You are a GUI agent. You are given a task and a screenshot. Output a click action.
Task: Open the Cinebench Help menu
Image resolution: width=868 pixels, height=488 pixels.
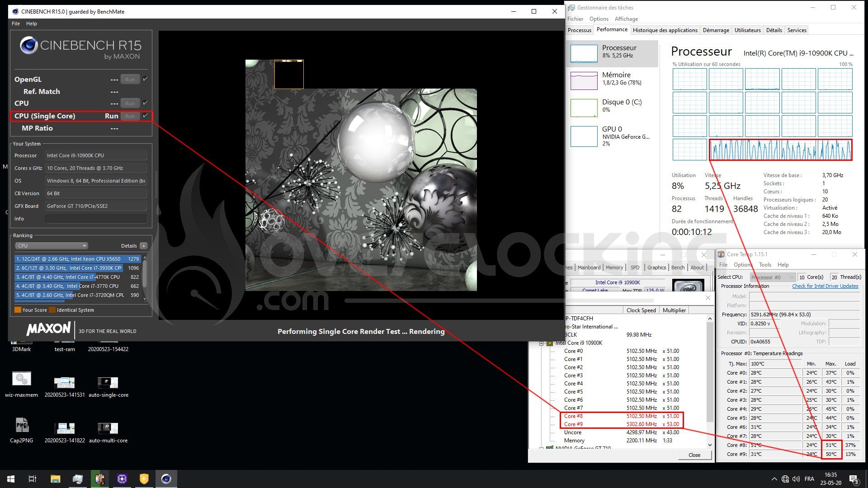tap(32, 23)
